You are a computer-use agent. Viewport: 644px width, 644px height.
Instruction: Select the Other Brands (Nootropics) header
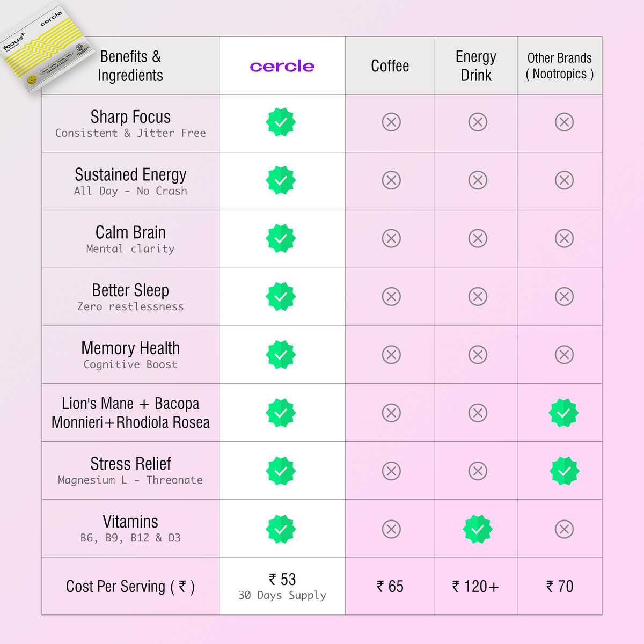click(x=560, y=66)
